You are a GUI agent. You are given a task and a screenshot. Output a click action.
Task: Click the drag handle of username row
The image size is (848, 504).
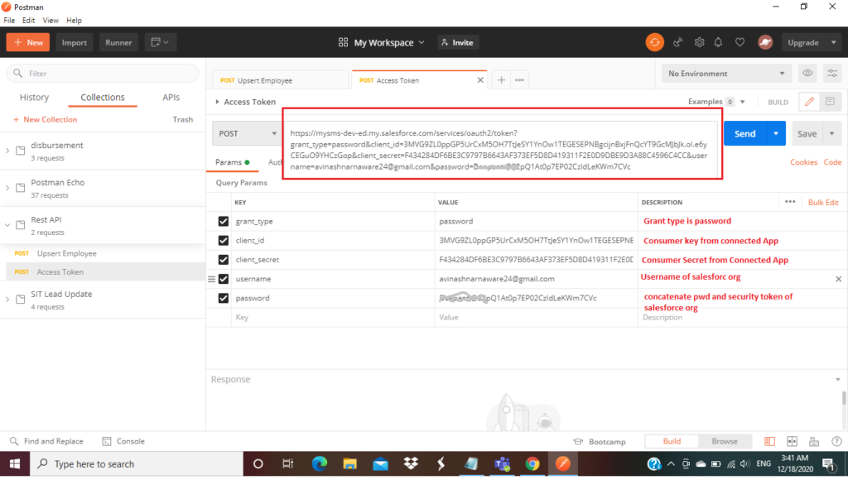click(211, 279)
